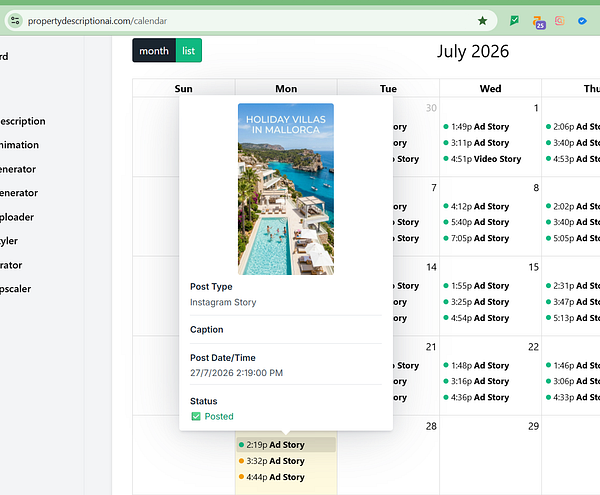Viewport: 600px width, 495px height.
Task: Open the orange extension with 25 badge
Action: pos(539,22)
